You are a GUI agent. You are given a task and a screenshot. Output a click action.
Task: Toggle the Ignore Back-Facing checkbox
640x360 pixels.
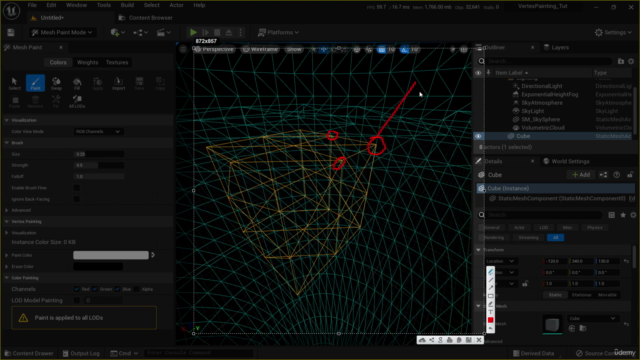tap(77, 199)
